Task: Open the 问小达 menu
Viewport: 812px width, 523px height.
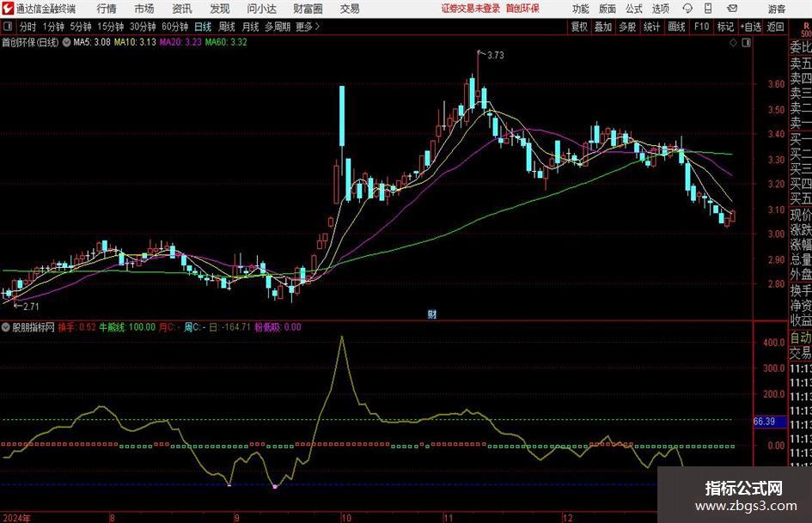Action: point(261,9)
